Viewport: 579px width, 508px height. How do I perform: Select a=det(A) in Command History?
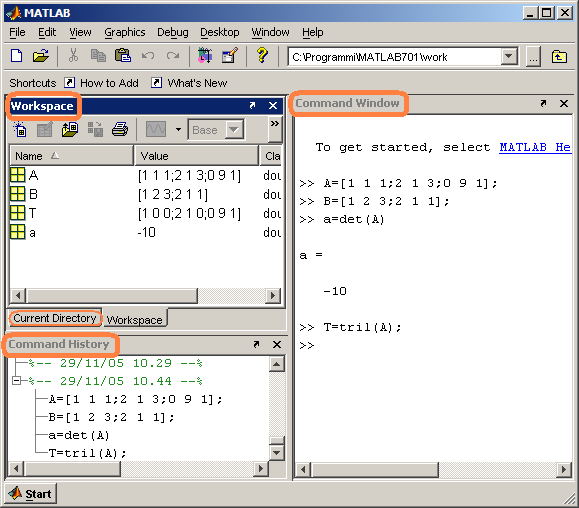tap(79, 435)
